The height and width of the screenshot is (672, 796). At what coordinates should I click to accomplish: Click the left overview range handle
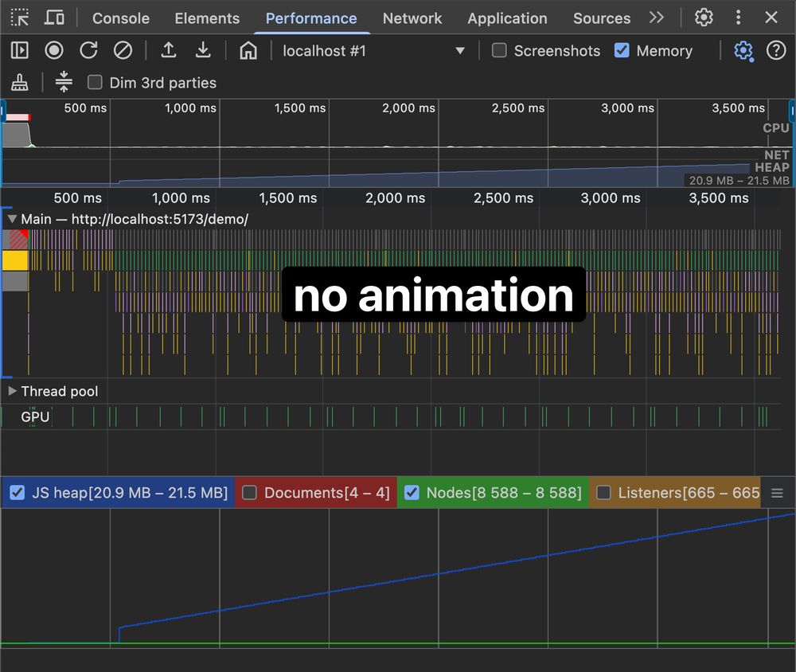(3, 111)
